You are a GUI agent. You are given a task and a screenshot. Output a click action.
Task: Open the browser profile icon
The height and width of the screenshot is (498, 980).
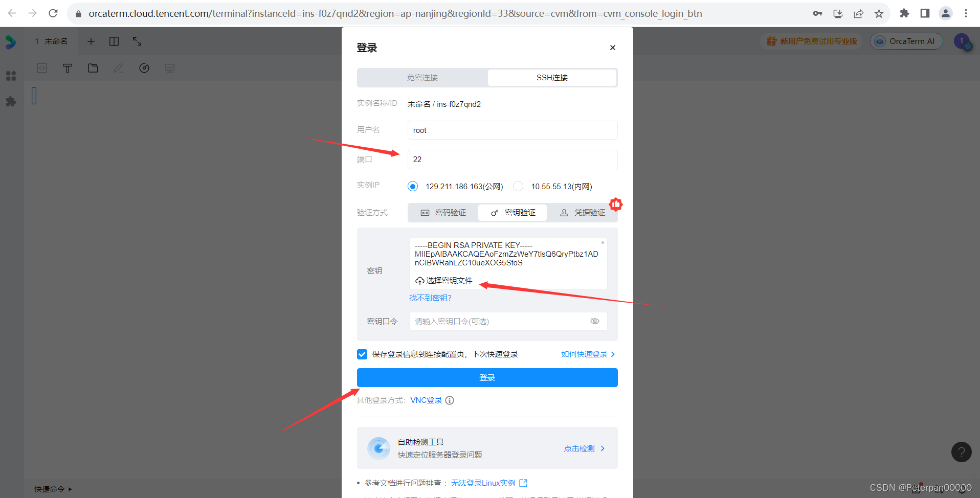[945, 13]
